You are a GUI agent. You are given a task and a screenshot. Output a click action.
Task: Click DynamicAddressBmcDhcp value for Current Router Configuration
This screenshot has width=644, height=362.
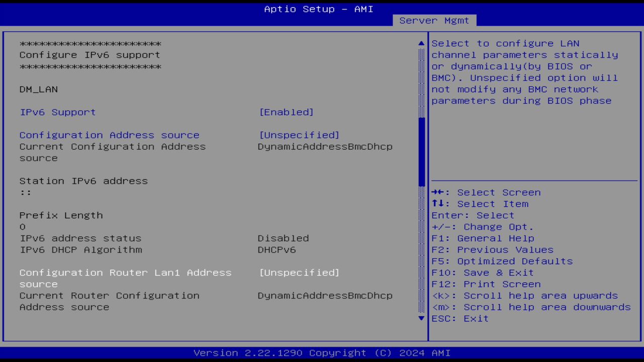pos(325,296)
